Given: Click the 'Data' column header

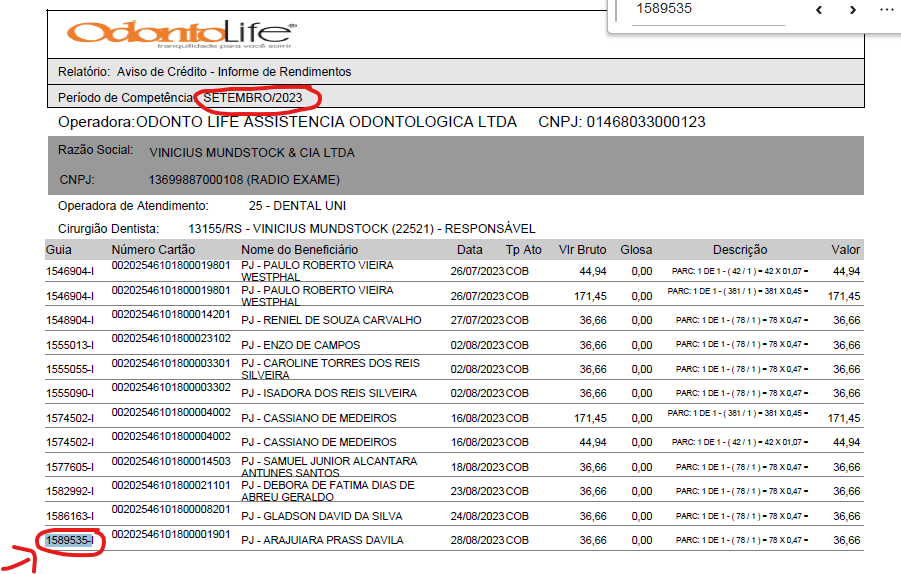Looking at the screenshot, I should point(469,250).
